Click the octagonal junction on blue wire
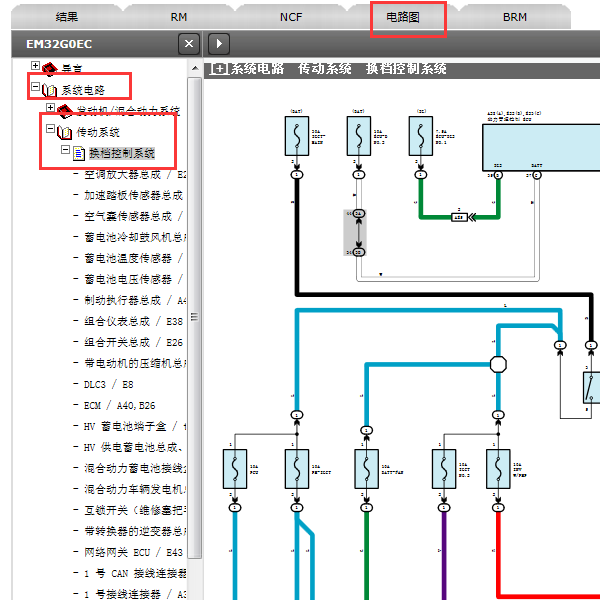 click(498, 364)
